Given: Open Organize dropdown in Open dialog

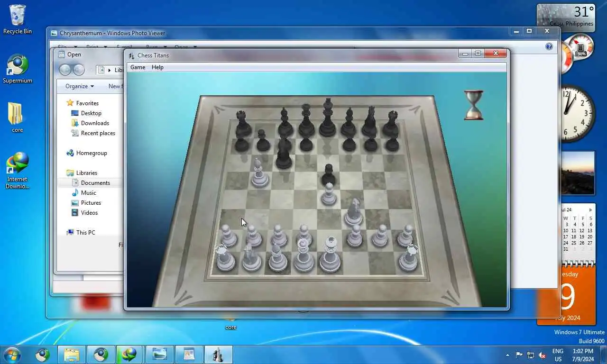Looking at the screenshot, I should point(80,86).
